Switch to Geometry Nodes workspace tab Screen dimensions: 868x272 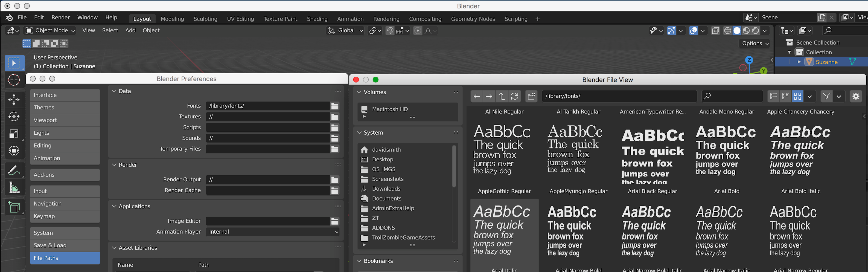click(473, 19)
